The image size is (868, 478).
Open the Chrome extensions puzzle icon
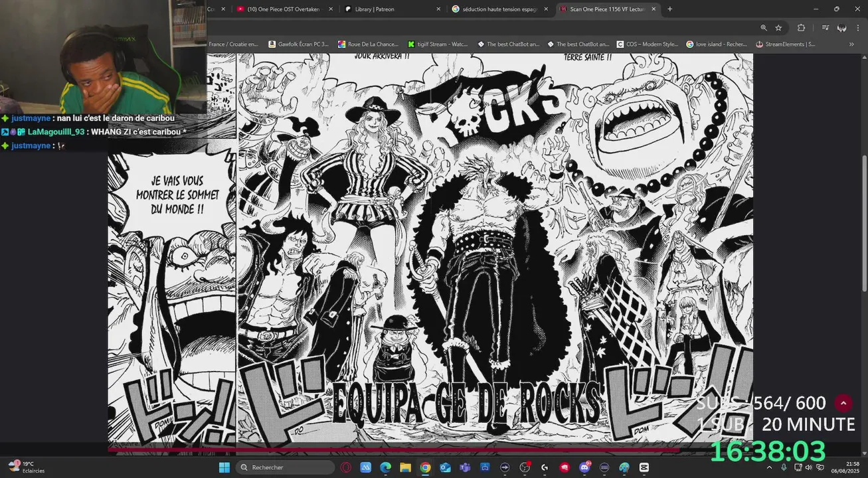click(801, 28)
